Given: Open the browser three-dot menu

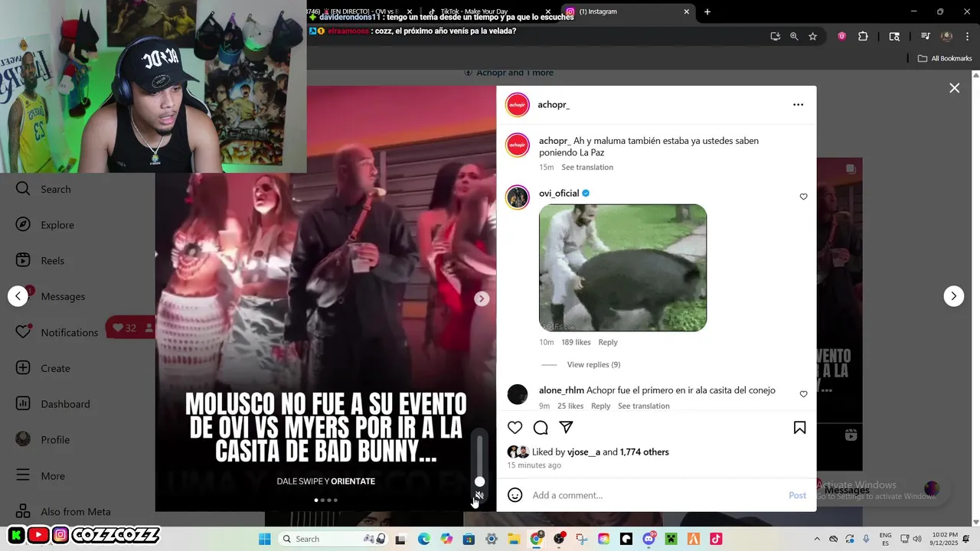Looking at the screenshot, I should [x=967, y=36].
